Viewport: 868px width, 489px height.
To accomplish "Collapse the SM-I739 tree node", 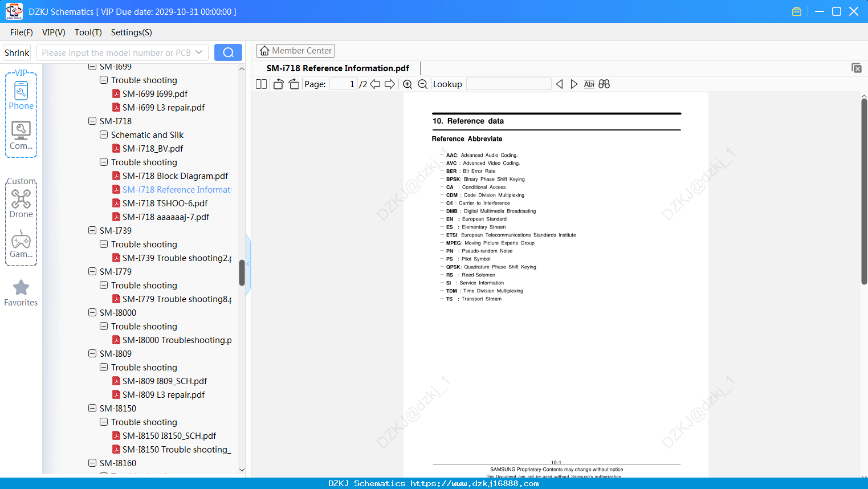I will pos(92,230).
